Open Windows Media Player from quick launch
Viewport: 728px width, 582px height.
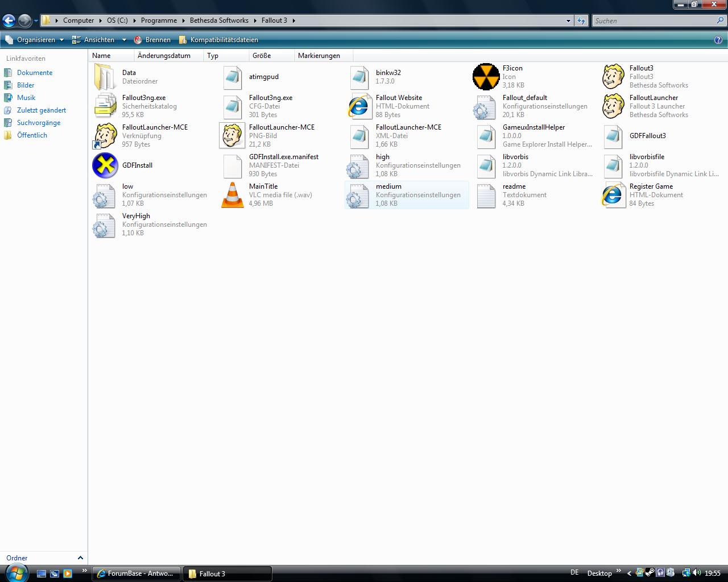tap(68, 573)
